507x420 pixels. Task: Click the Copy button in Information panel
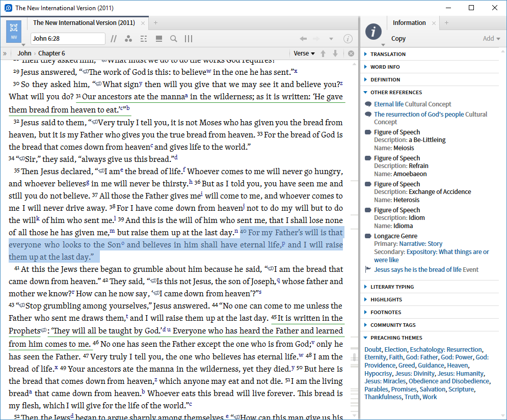click(398, 39)
